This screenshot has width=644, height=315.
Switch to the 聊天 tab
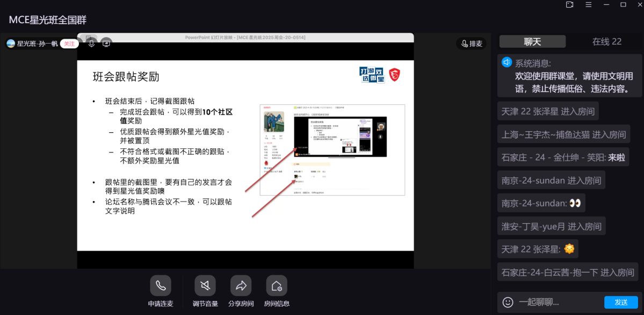(533, 41)
